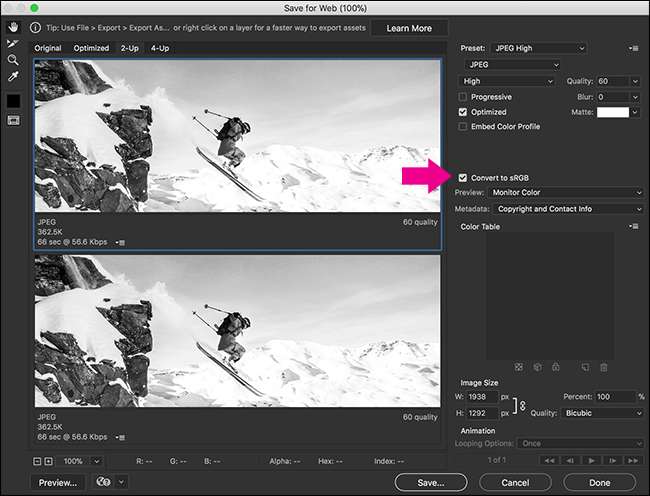
Task: Click the black eyedropper color swatch
Action: (13, 101)
